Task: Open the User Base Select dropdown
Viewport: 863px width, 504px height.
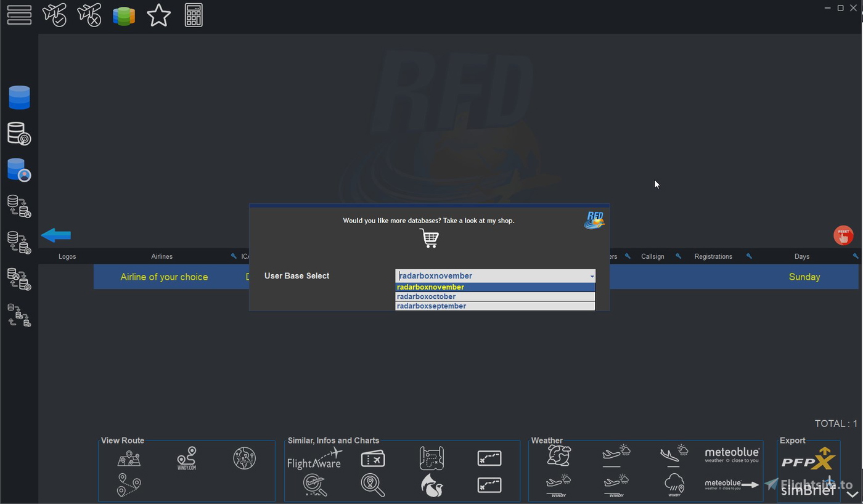Action: pyautogui.click(x=591, y=275)
